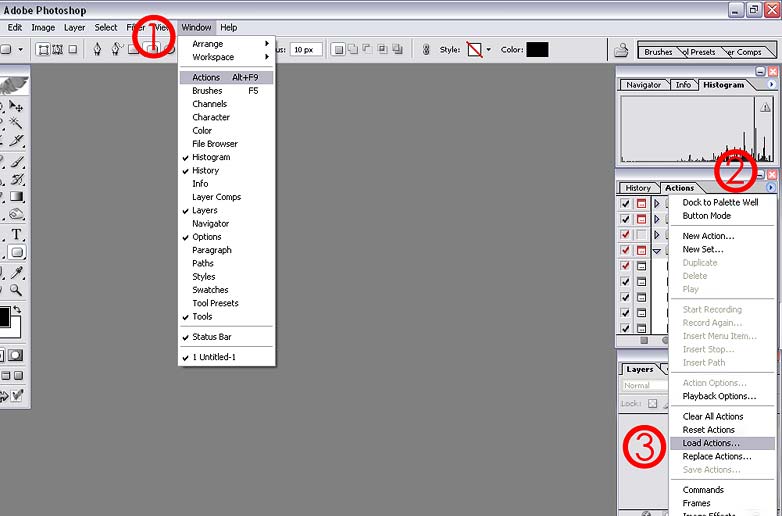Open the Style picker dropdown arrow
The width and height of the screenshot is (782, 516).
click(x=488, y=49)
